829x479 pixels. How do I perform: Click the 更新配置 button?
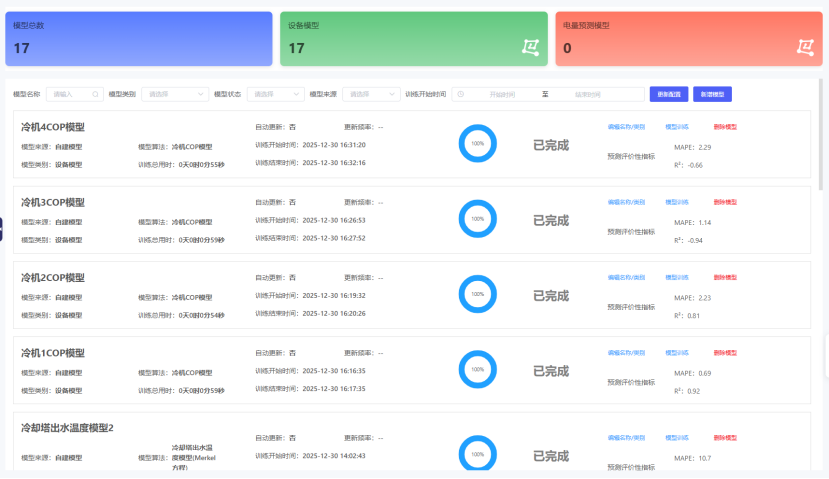[669, 95]
